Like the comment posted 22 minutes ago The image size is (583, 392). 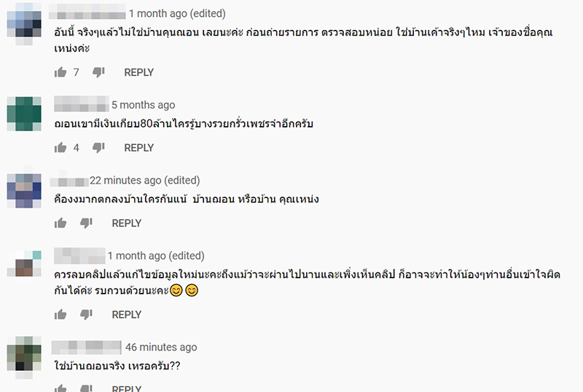click(x=60, y=224)
